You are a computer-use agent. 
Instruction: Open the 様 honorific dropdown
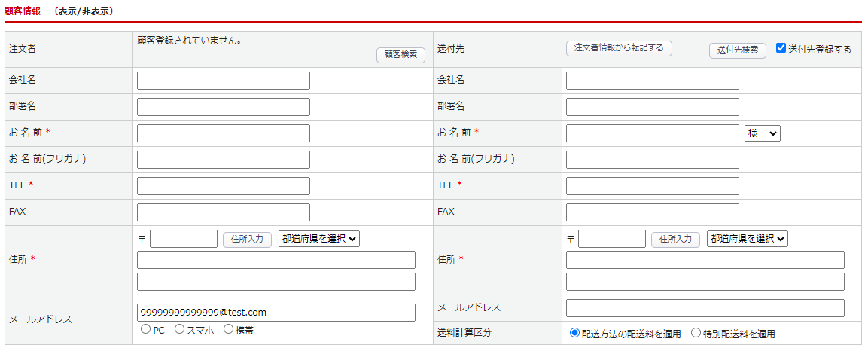click(x=763, y=133)
